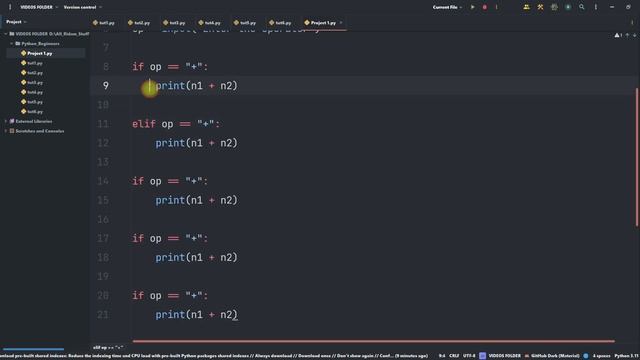Click the 4 spaces indent setting

(601, 356)
